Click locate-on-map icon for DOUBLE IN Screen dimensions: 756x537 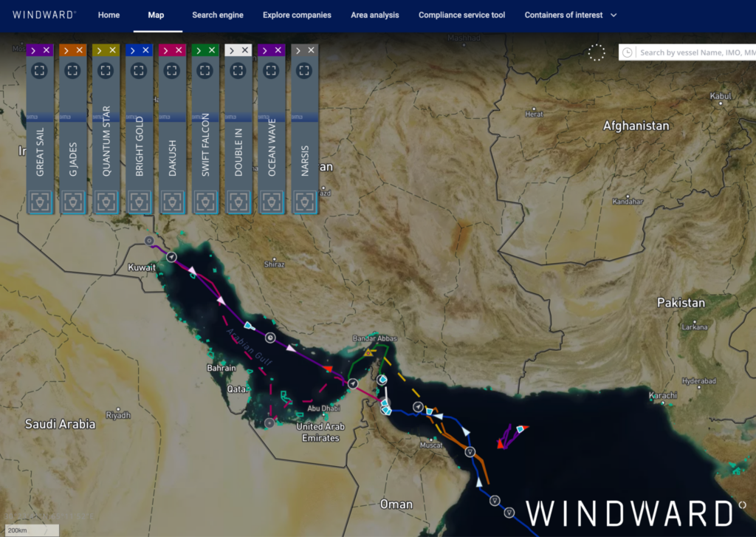point(238,202)
